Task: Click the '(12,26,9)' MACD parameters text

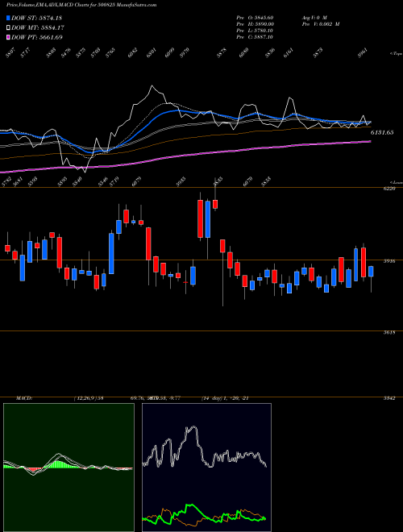Action: (85, 398)
